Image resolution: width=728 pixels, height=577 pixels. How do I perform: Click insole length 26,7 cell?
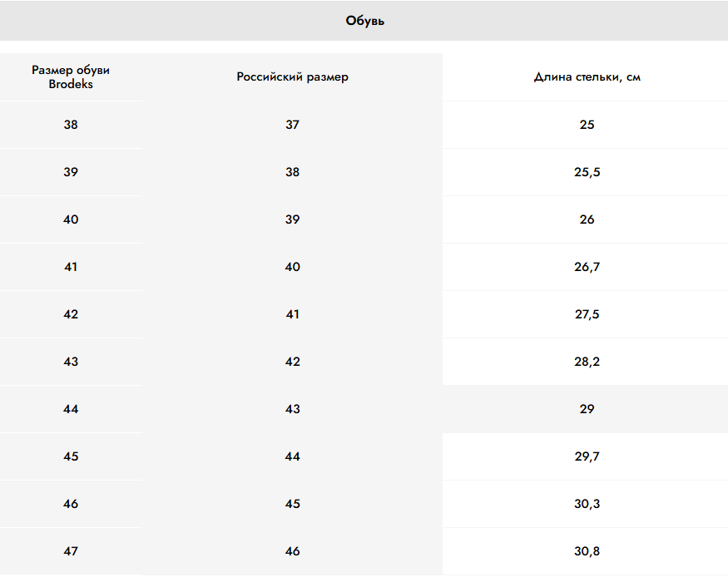point(587,267)
